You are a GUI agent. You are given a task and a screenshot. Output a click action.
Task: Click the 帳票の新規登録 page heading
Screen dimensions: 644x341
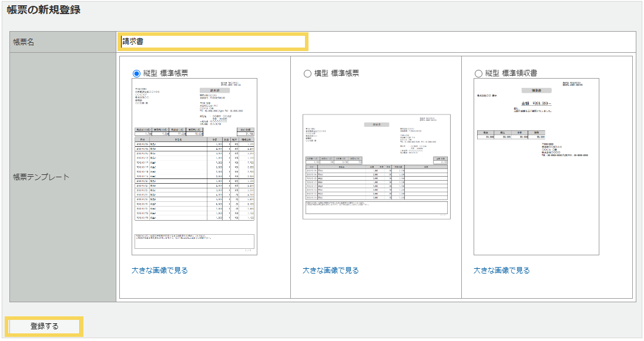point(43,10)
